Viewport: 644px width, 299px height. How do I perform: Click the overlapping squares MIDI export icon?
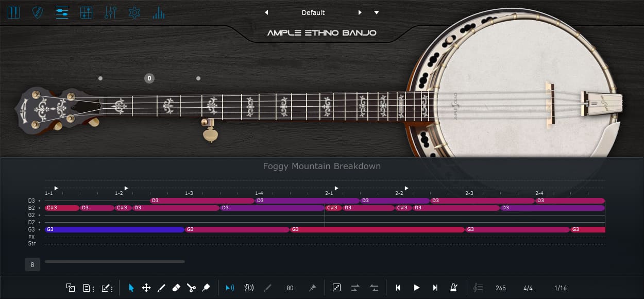[x=71, y=288]
